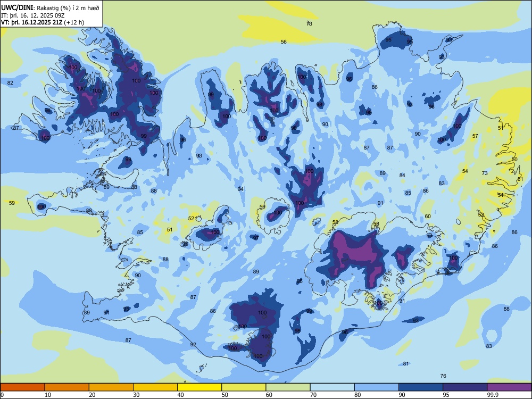532x399 pixels.
Task: Click the map value '60' east of Vatnajökull
Action: (428, 216)
